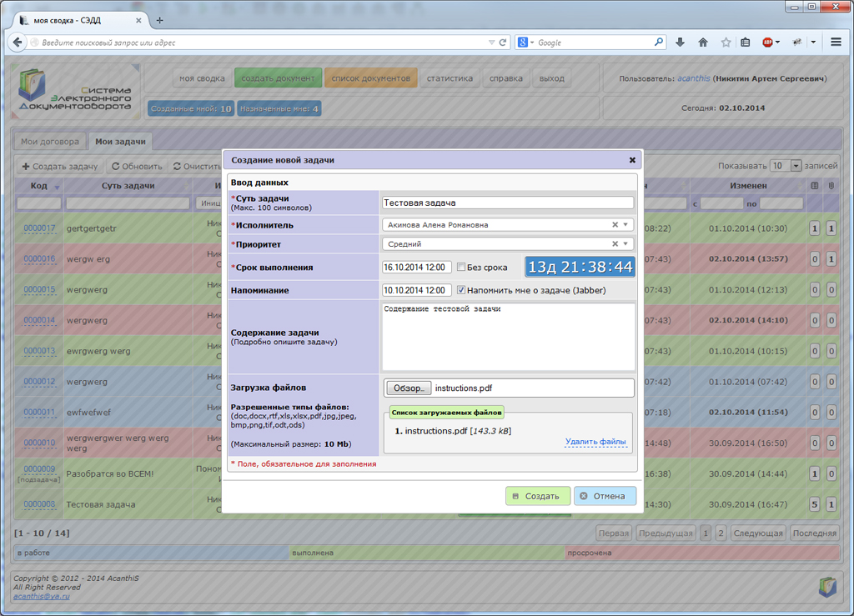The width and height of the screenshot is (854, 616).
Task: Click comment counter 5 for task 0000008
Action: point(814,504)
